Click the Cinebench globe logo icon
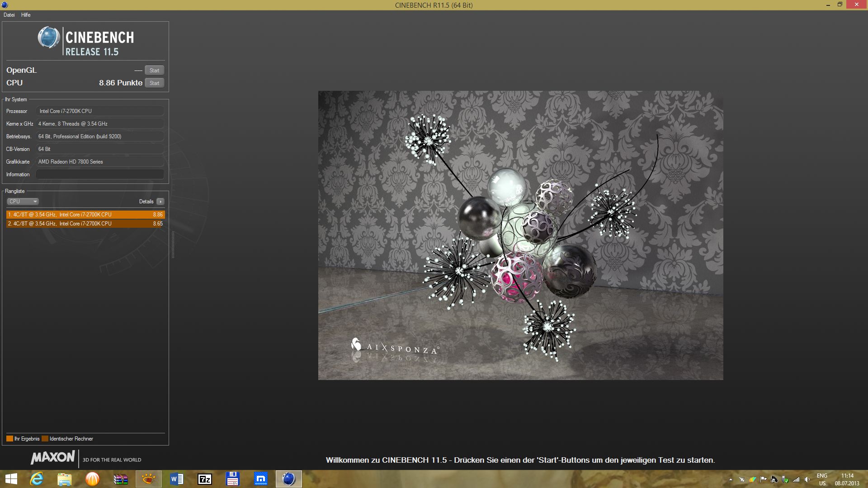 tap(48, 38)
